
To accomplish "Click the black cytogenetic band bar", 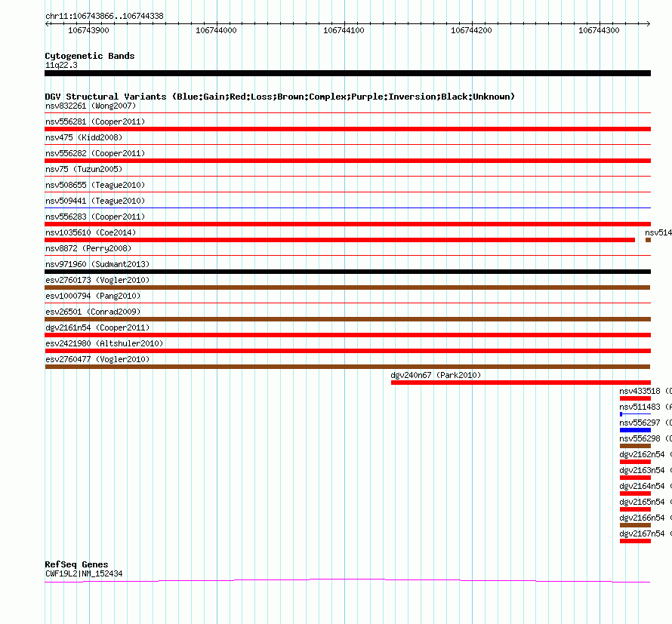I will click(347, 73).
